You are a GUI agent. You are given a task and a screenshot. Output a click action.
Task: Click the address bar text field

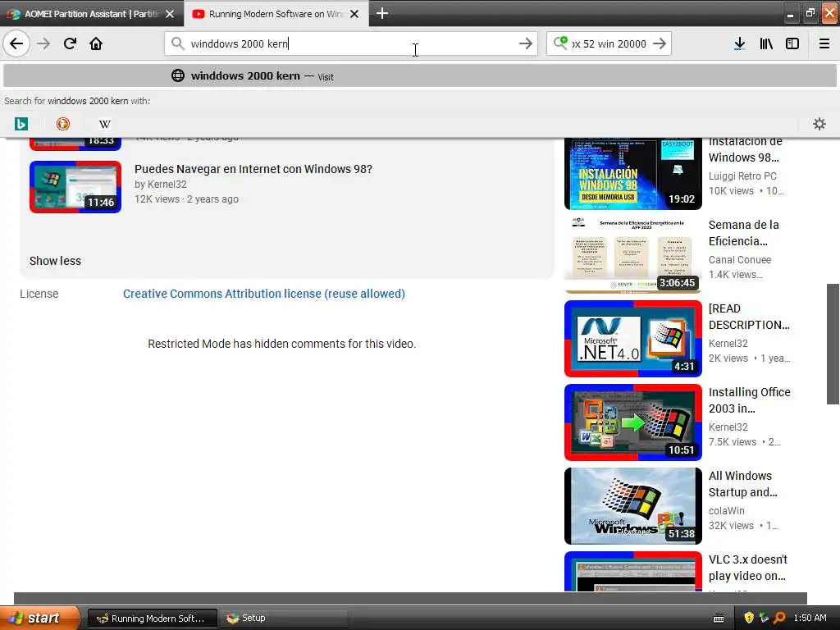pos(351,43)
